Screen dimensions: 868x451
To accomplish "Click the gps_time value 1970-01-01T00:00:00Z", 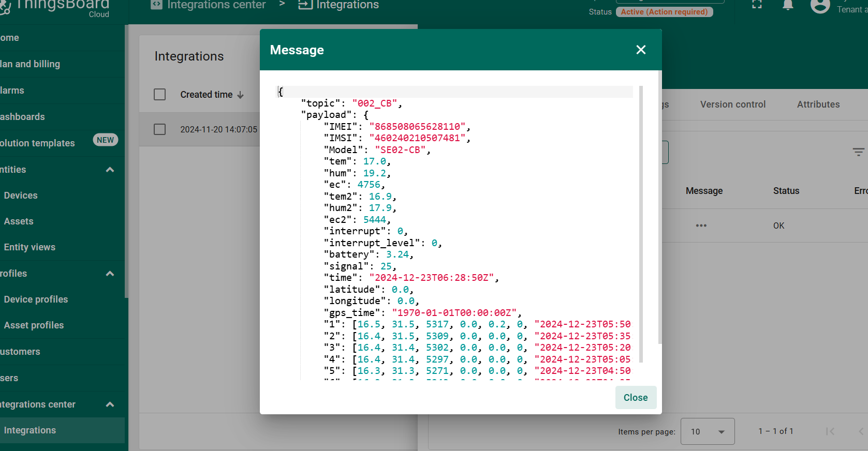I will pyautogui.click(x=454, y=313).
